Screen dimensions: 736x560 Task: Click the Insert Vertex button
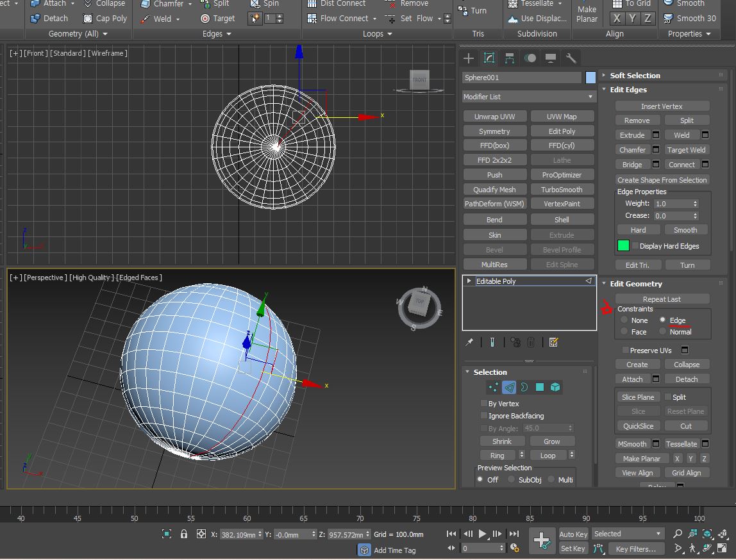(662, 106)
